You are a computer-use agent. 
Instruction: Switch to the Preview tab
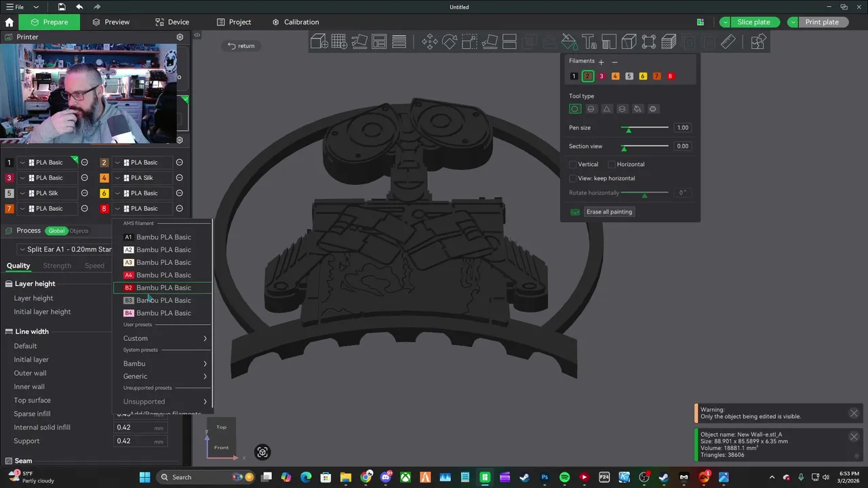(x=111, y=22)
